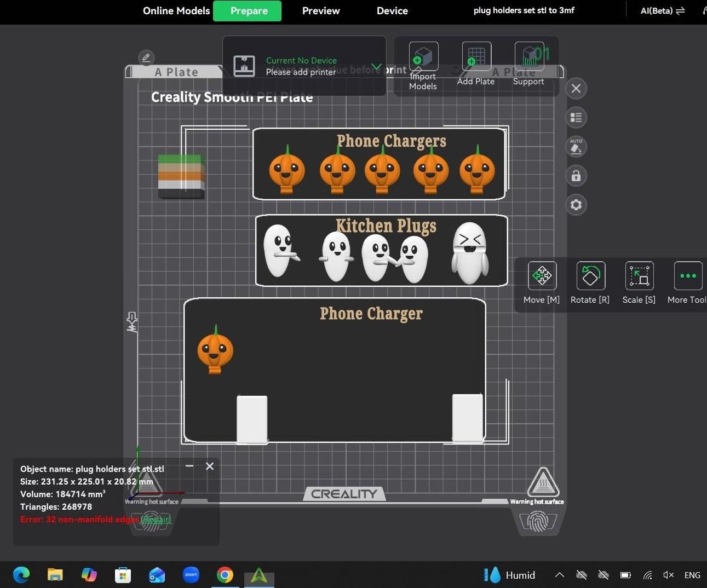This screenshot has height=588, width=707.
Task: Click the layer drop icon left of plate
Action: [x=132, y=322]
